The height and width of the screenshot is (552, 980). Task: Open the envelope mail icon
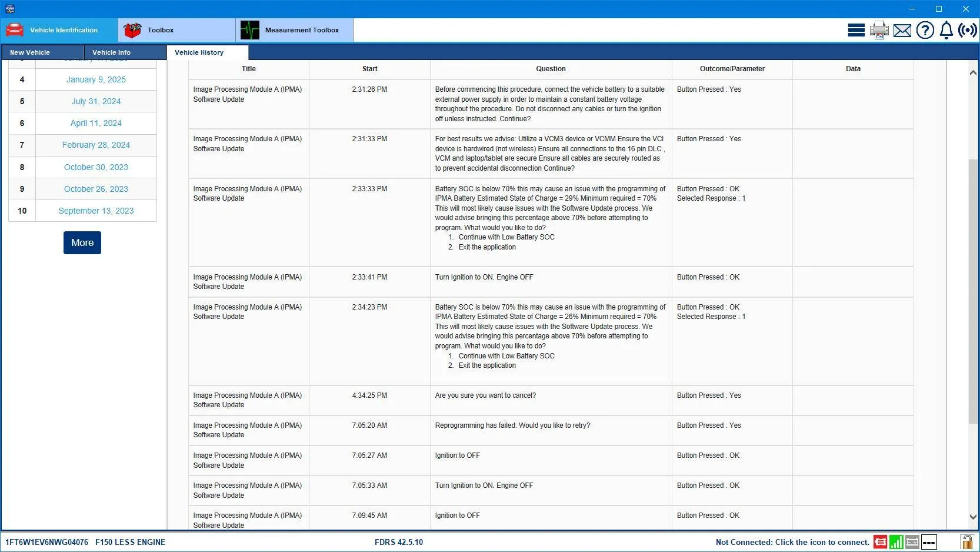tap(902, 31)
